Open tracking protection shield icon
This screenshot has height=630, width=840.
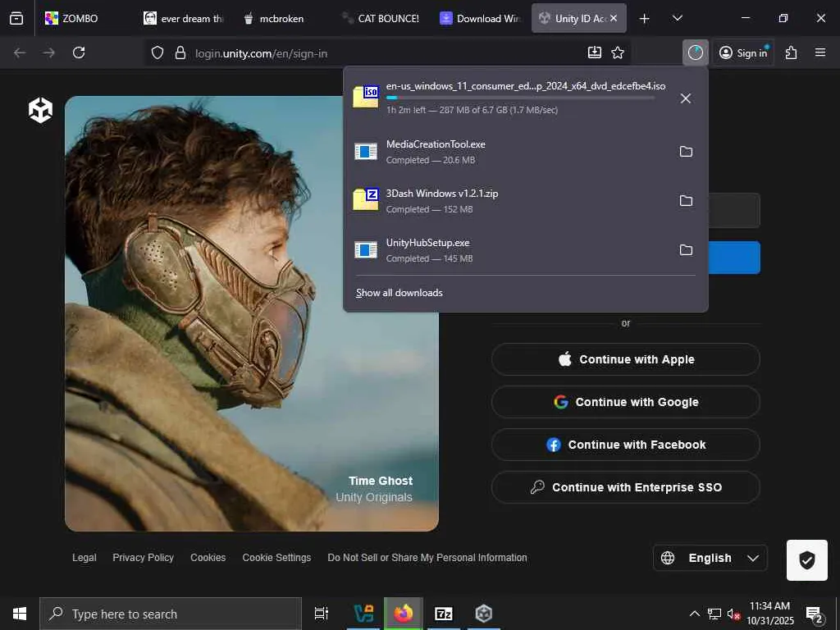point(157,52)
